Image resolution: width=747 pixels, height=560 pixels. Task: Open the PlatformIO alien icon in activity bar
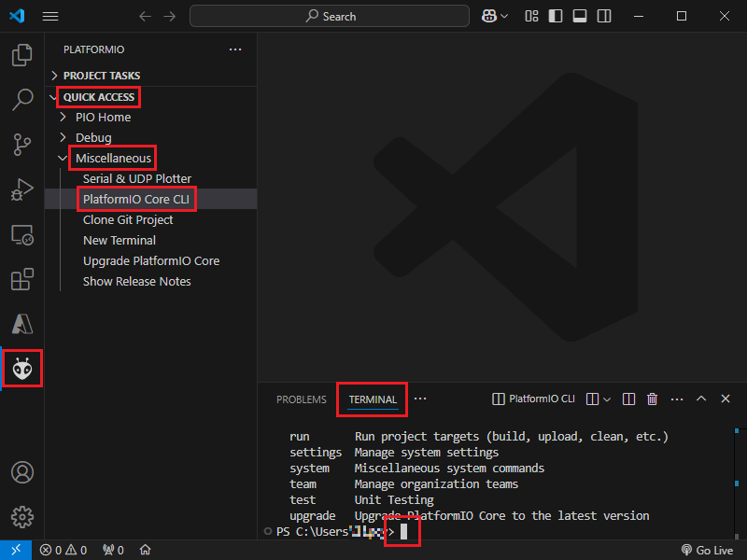click(x=21, y=370)
